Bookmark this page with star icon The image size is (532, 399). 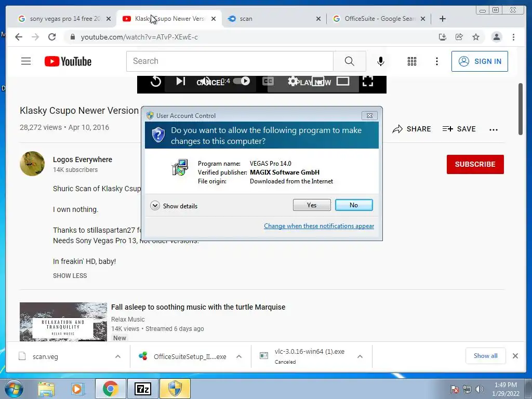pyautogui.click(x=476, y=37)
